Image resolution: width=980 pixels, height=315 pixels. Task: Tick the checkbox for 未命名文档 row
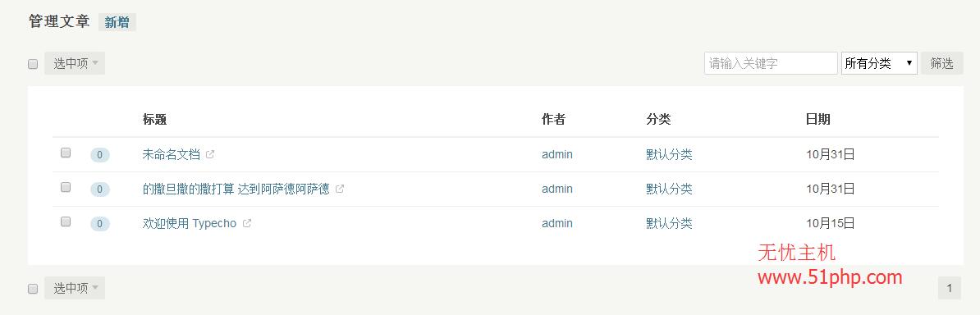66,153
